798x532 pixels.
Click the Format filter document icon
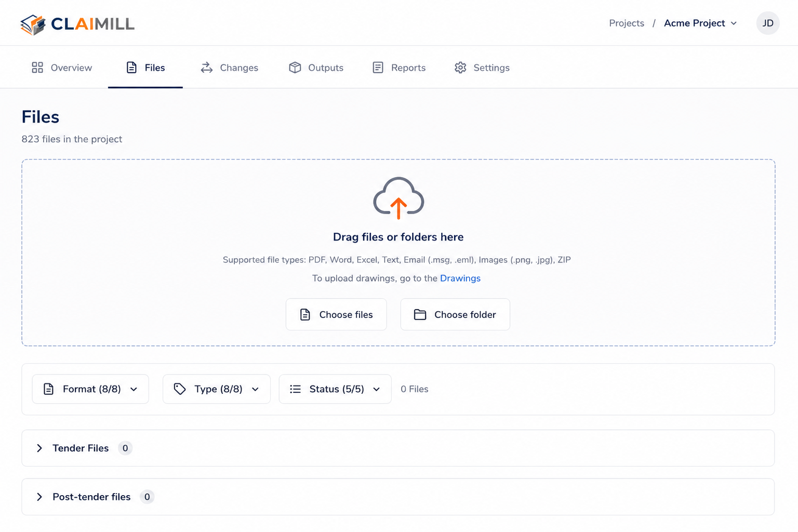[x=48, y=389]
